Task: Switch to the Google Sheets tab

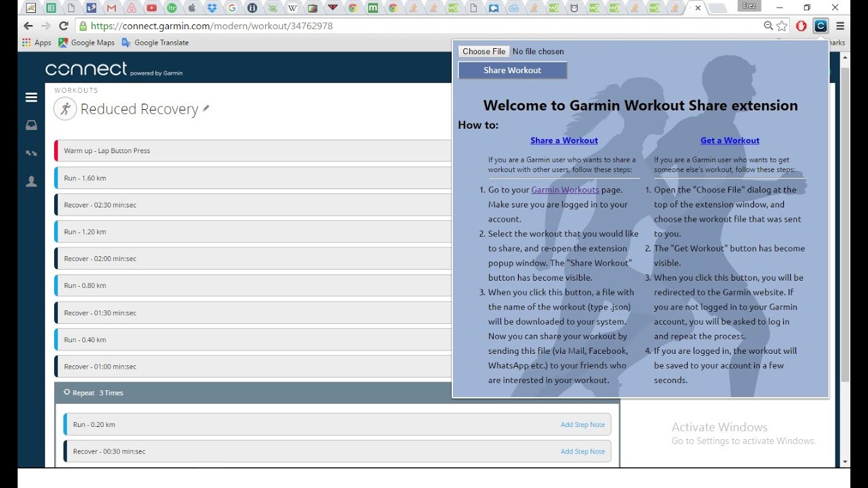Action: pos(52,8)
